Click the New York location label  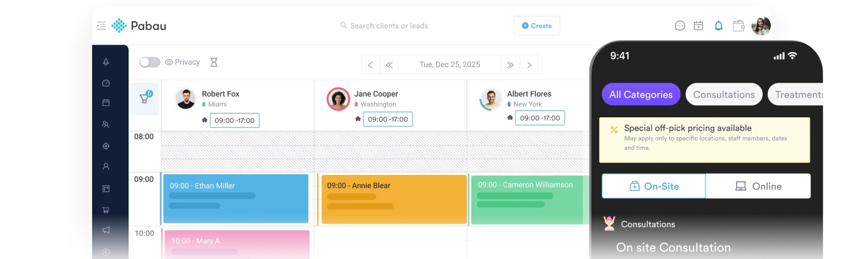pos(528,104)
